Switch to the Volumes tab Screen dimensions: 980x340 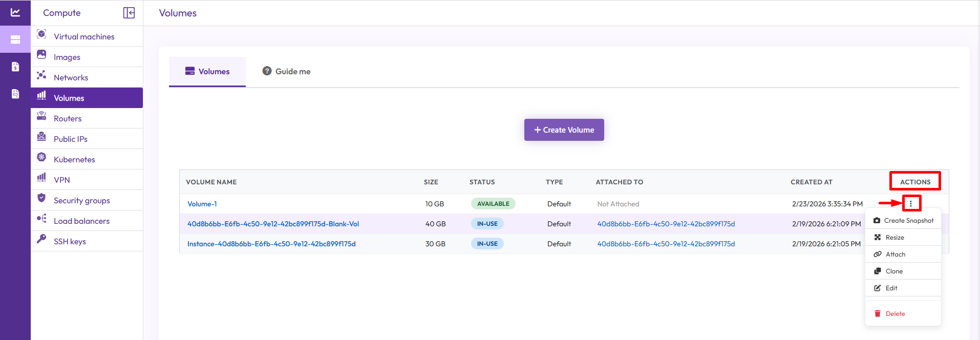pos(207,72)
